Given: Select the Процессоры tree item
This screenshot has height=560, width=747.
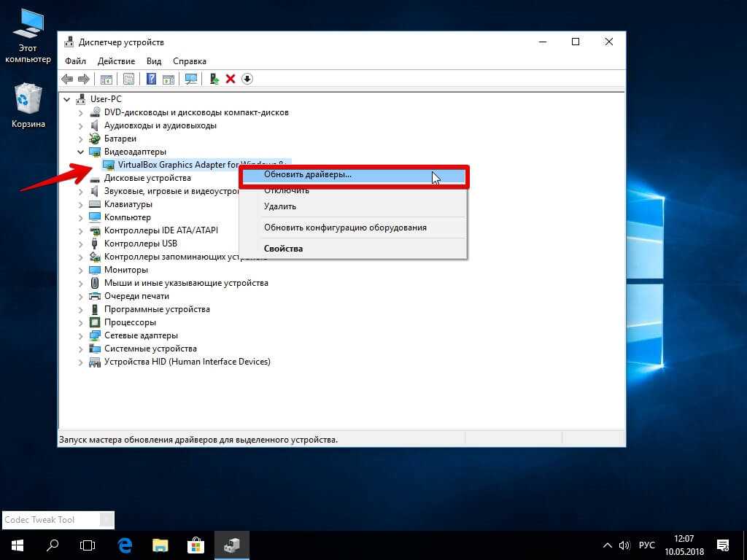Looking at the screenshot, I should (x=130, y=322).
